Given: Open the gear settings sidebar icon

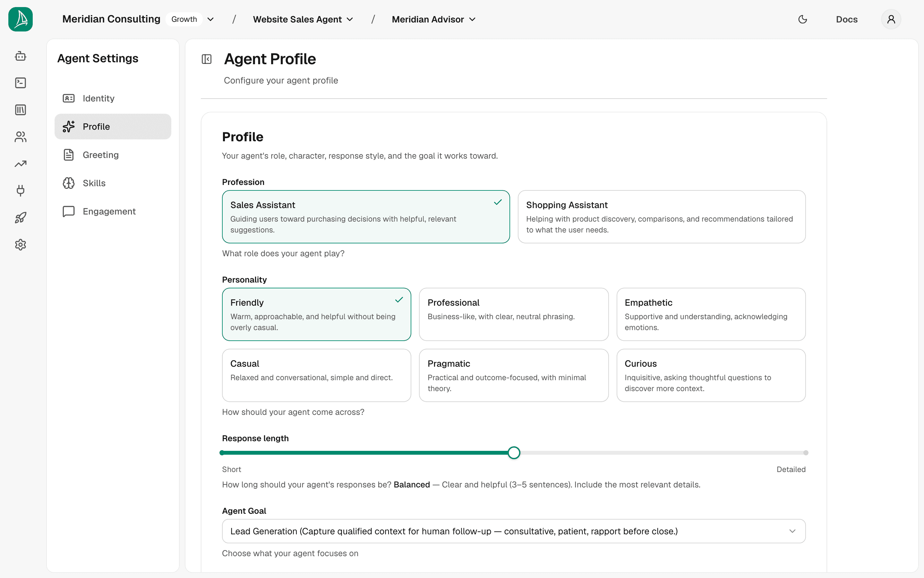Looking at the screenshot, I should (x=21, y=245).
